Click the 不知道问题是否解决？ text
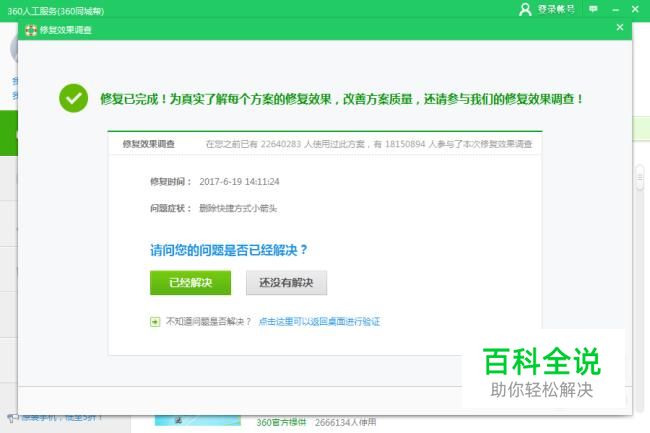Viewport: 650px width, 433px height. click(209, 322)
